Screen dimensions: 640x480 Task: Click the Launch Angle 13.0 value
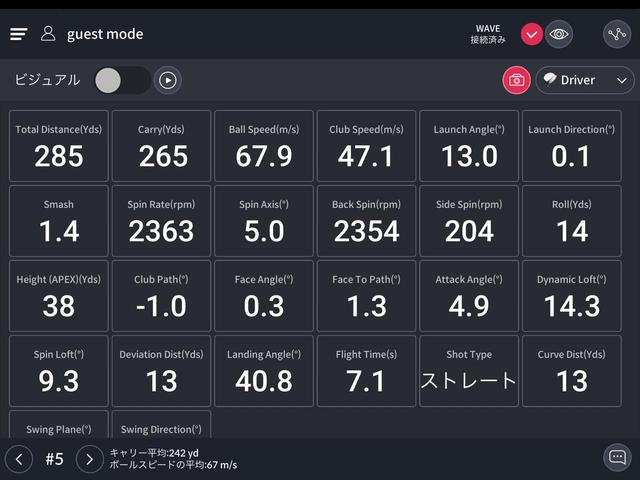[469, 156]
